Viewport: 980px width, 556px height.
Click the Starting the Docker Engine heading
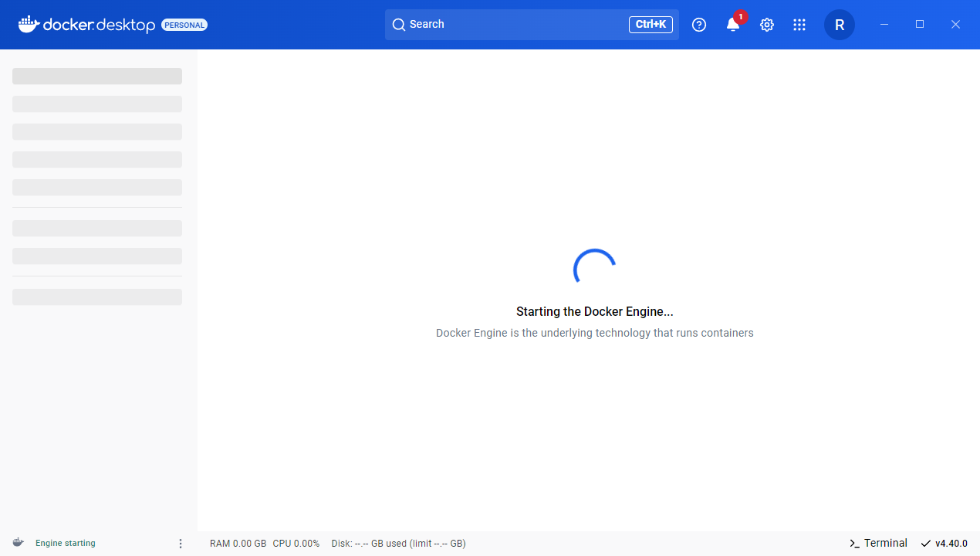click(595, 312)
